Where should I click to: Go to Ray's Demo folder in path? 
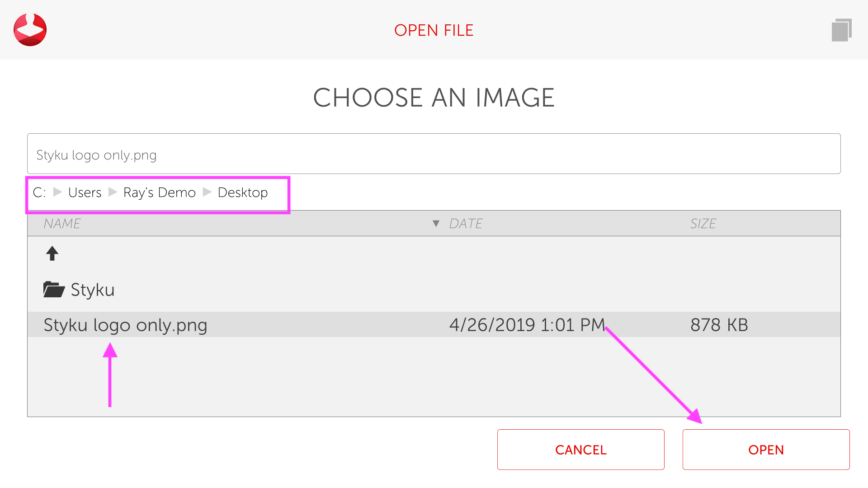pyautogui.click(x=159, y=192)
